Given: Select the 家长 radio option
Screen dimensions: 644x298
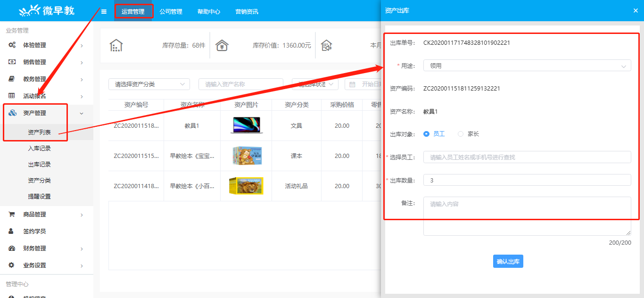Looking at the screenshot, I should [469, 134].
